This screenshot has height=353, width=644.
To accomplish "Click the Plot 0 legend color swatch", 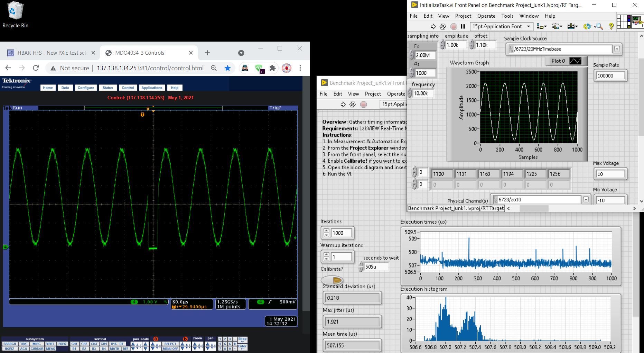I will 575,61.
